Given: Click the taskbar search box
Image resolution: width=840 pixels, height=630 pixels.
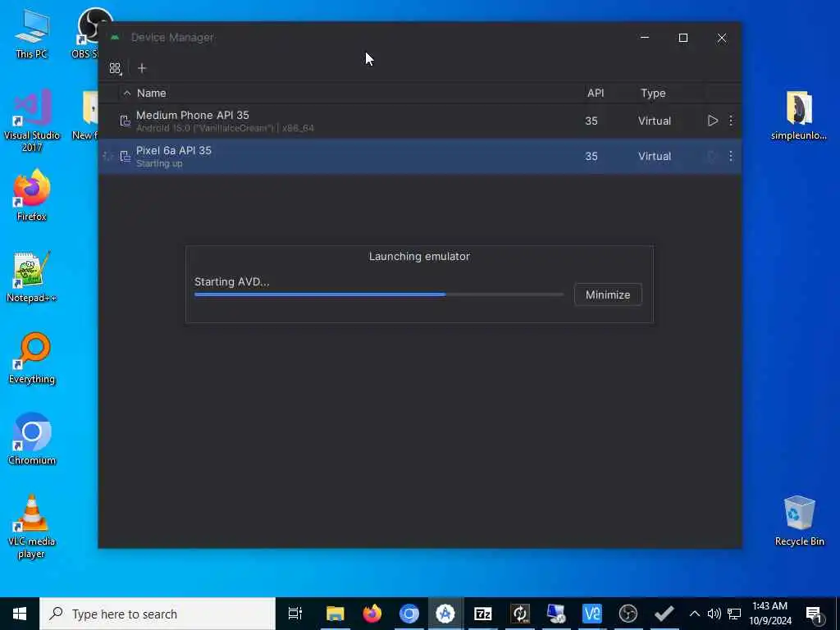Looking at the screenshot, I should coord(157,614).
